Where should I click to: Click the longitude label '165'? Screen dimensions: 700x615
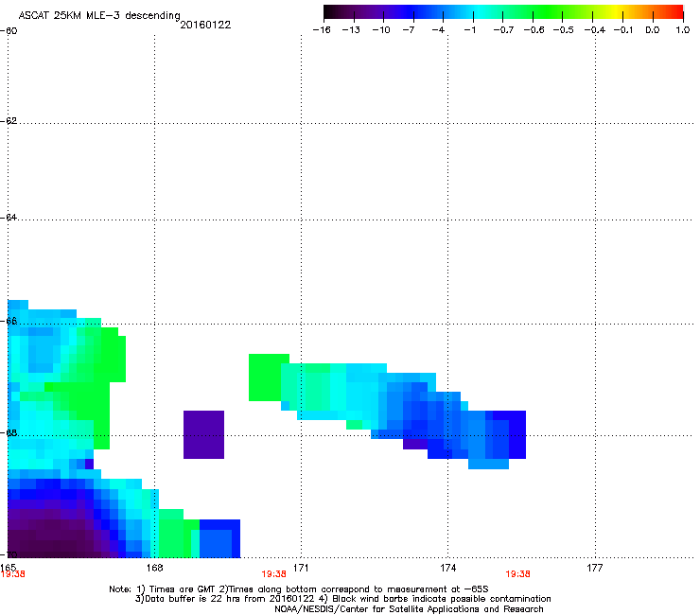pos(8,567)
